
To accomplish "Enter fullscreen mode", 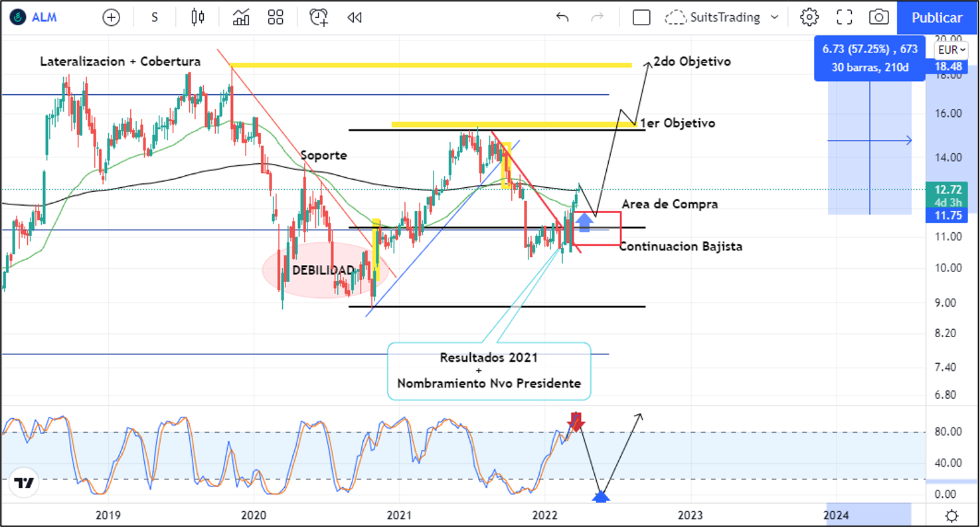I will click(x=844, y=18).
